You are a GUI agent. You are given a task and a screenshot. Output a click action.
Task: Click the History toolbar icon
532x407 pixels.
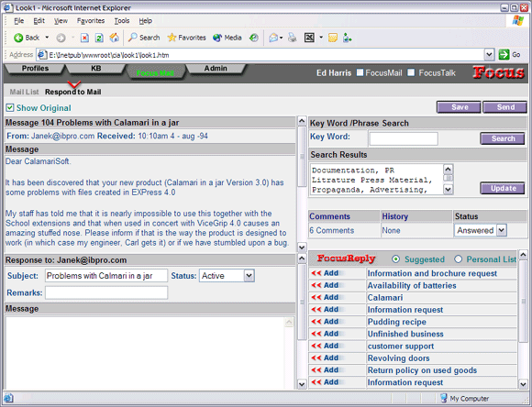click(x=254, y=38)
